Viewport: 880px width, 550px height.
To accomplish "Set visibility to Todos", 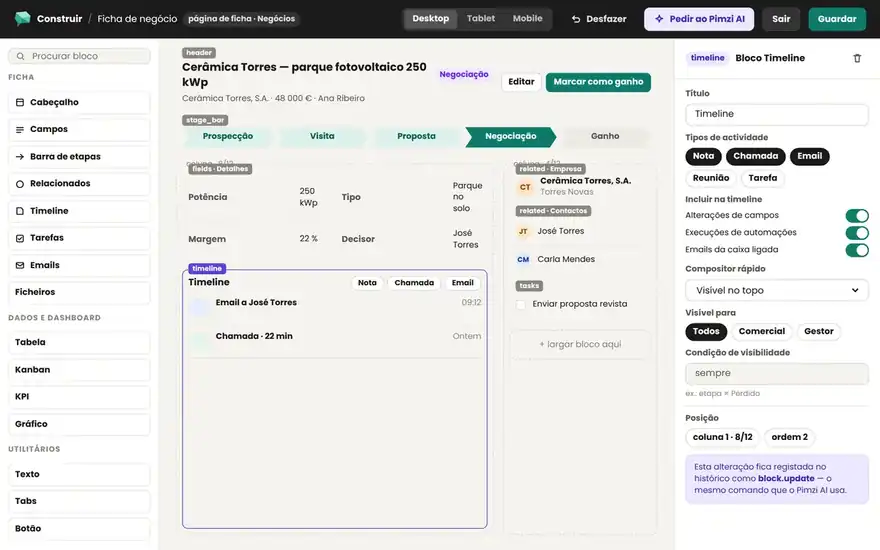I will 706,331.
